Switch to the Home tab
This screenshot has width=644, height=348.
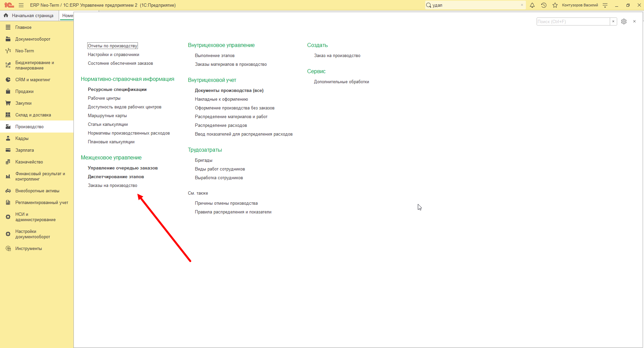click(67, 15)
